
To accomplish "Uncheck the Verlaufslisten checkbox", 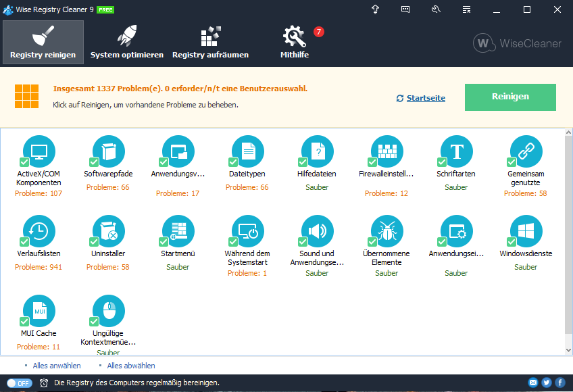I will (24, 242).
